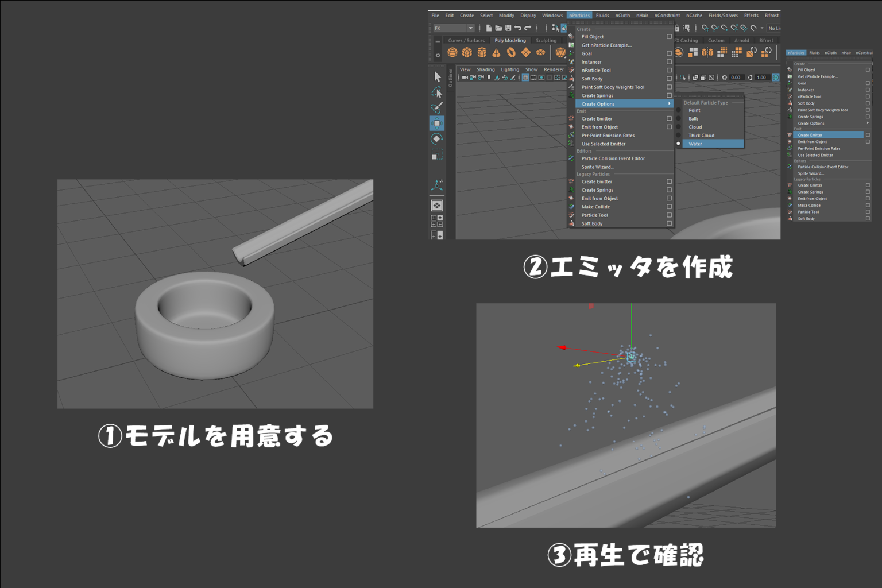Click the polygon torus shelf icon
Screen dimensions: 882x588
510,52
